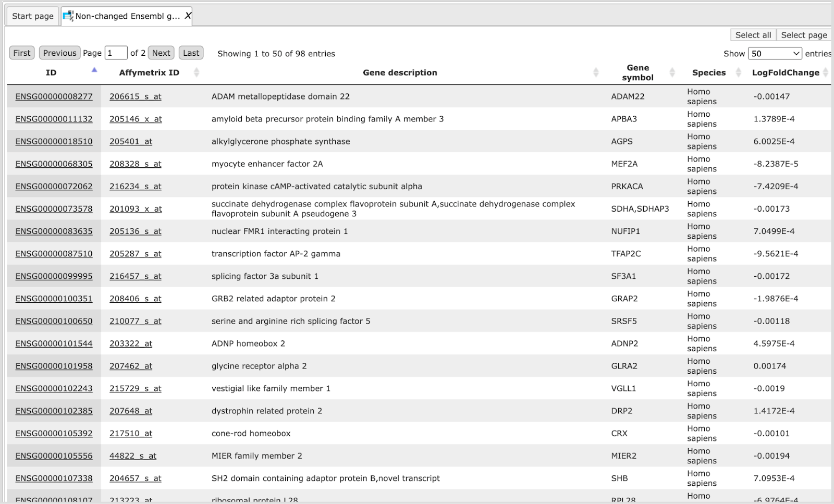Sort by LogFoldChange column arrows
The image size is (834, 504).
click(826, 72)
